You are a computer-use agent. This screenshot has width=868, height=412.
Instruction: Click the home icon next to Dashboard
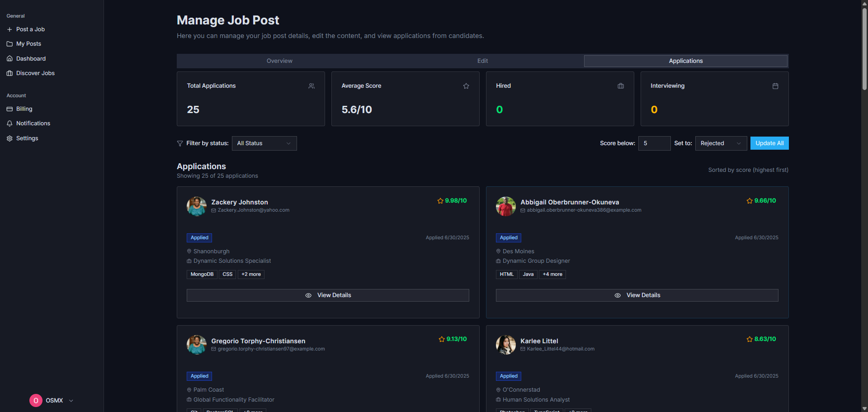tap(9, 59)
